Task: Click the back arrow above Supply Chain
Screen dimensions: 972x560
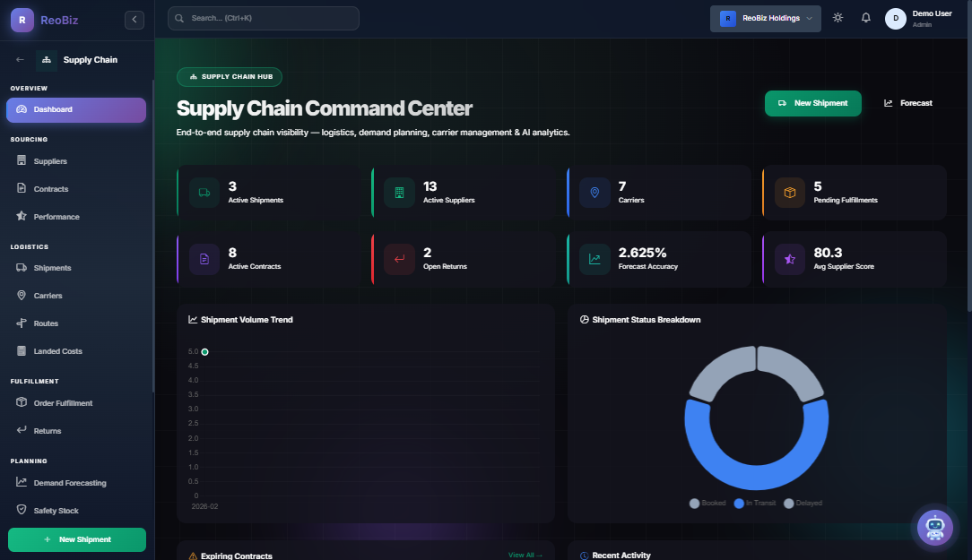Action: click(19, 59)
